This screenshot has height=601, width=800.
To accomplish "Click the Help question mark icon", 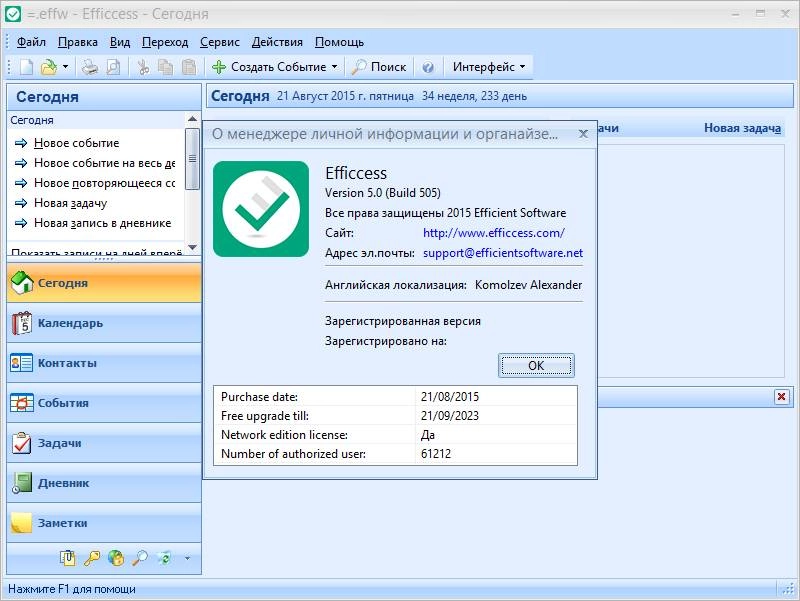I will [428, 67].
